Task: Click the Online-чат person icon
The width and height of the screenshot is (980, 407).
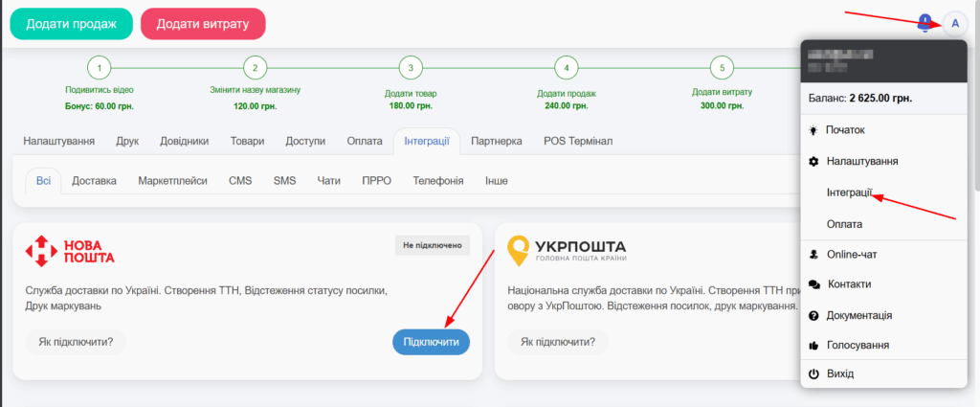Action: [813, 255]
